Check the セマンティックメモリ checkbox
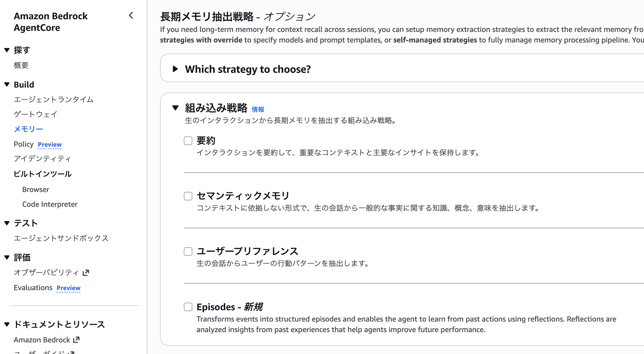644x354 pixels. [x=188, y=196]
